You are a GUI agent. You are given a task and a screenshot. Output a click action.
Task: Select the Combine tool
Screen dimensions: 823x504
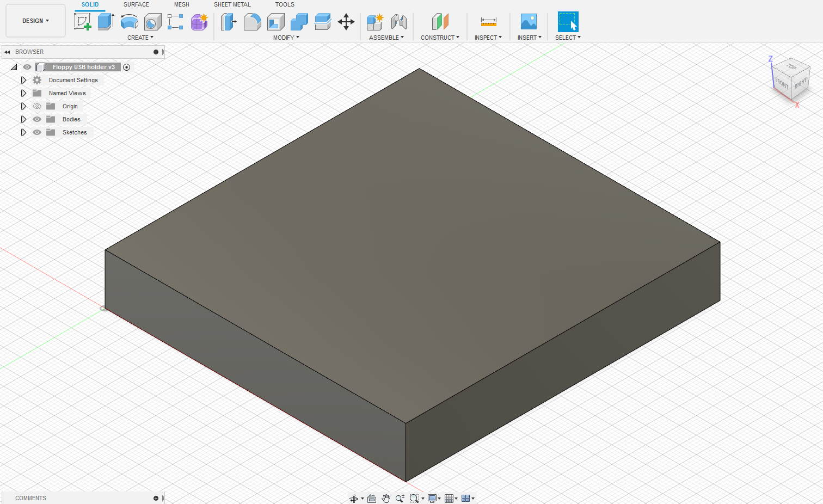click(299, 22)
